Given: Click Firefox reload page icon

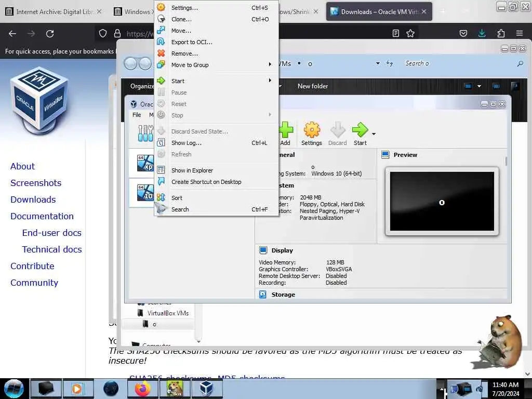Looking at the screenshot, I should [x=50, y=34].
